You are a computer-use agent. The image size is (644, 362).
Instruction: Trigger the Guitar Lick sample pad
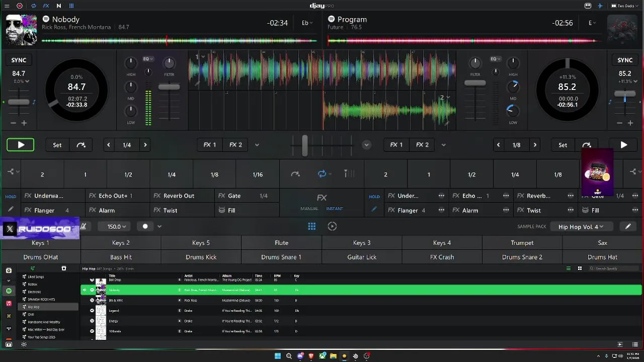[362, 257]
